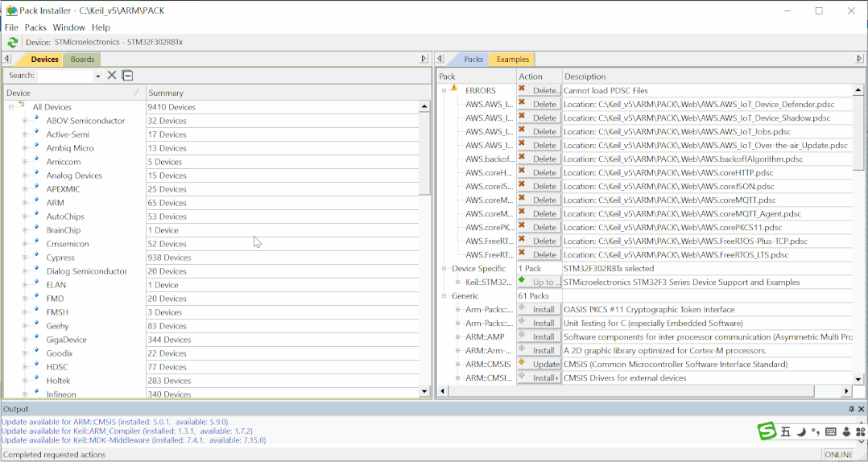Click the left arrow beside Devices tab

pos(7,59)
